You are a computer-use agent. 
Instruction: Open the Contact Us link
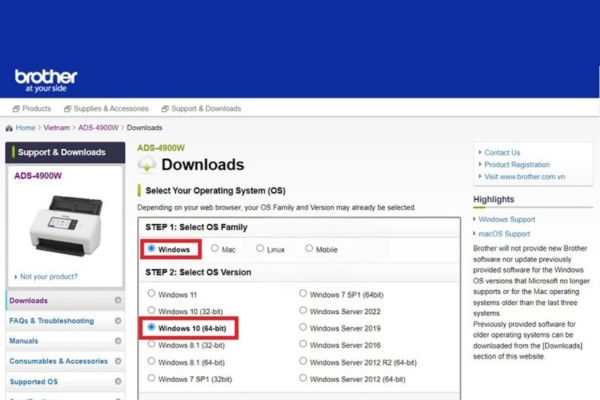[x=501, y=153]
